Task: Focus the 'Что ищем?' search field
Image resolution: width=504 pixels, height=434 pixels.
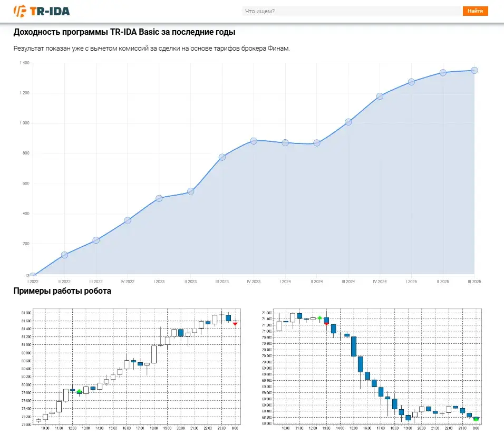Action: click(x=352, y=11)
